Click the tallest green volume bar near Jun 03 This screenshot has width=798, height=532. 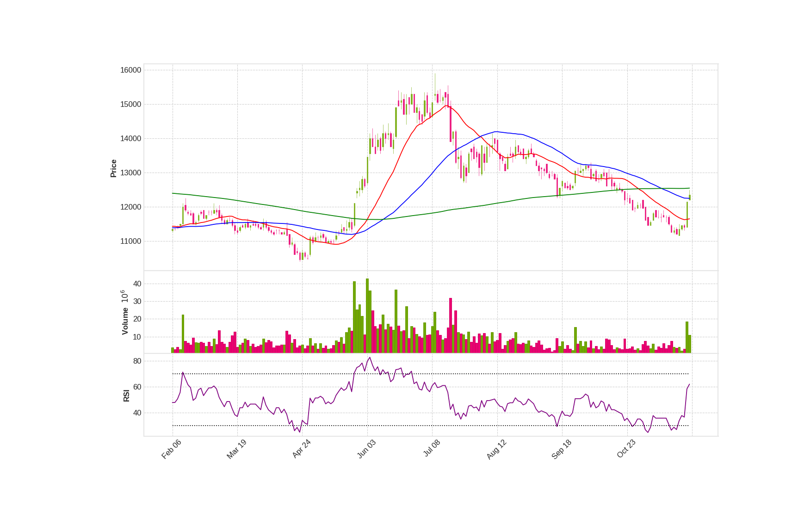point(367,315)
